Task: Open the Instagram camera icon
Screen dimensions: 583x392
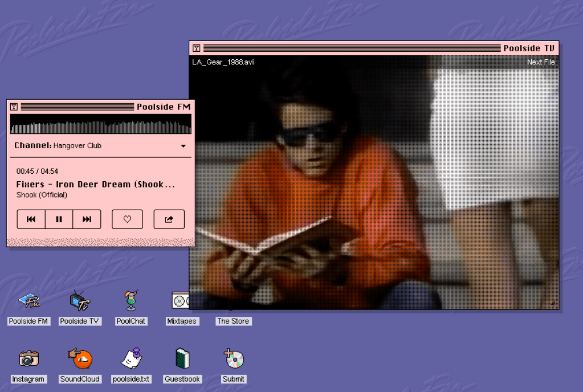Action: [28, 358]
